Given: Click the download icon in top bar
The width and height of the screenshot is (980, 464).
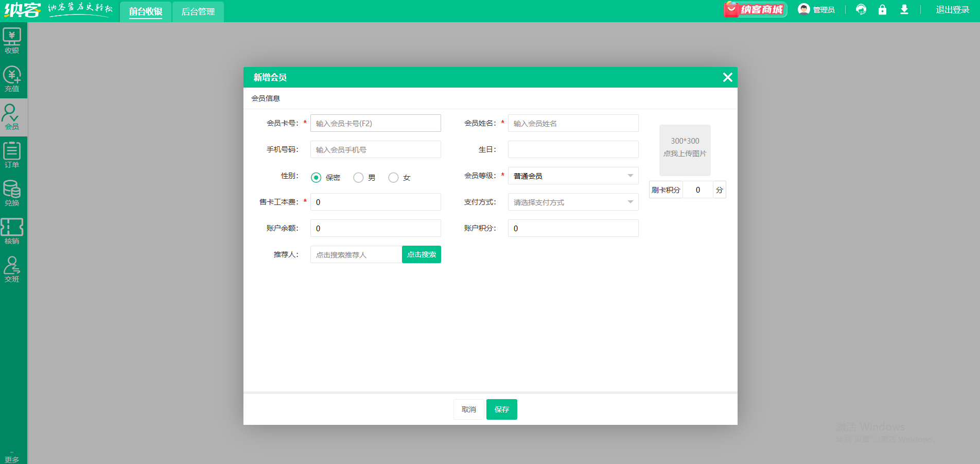Looking at the screenshot, I should click(904, 10).
